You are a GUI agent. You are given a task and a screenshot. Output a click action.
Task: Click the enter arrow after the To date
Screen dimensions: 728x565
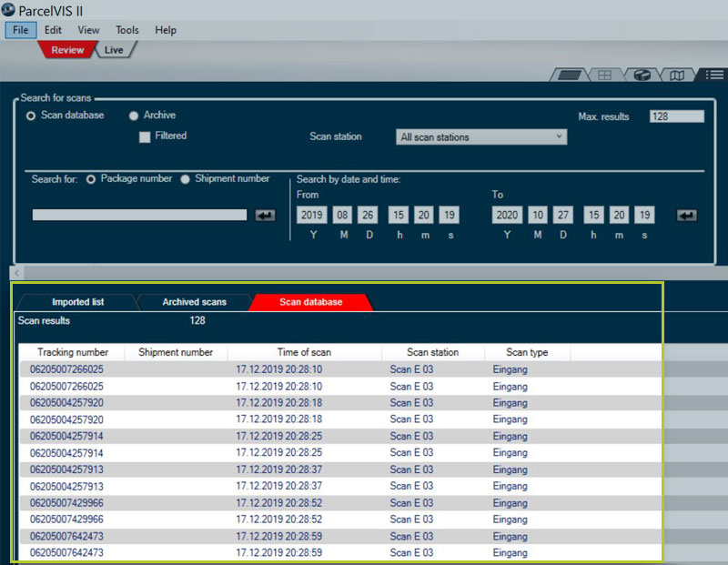[x=687, y=216]
